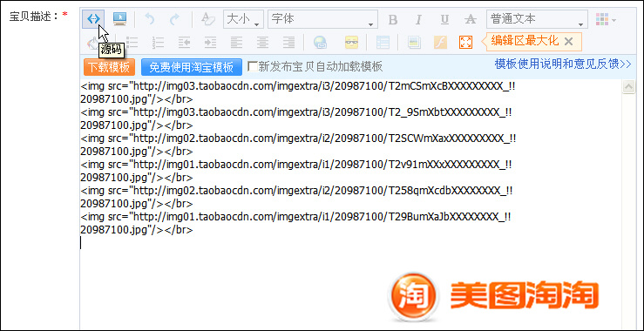
Task: Undo the last edit
Action: coord(150,19)
